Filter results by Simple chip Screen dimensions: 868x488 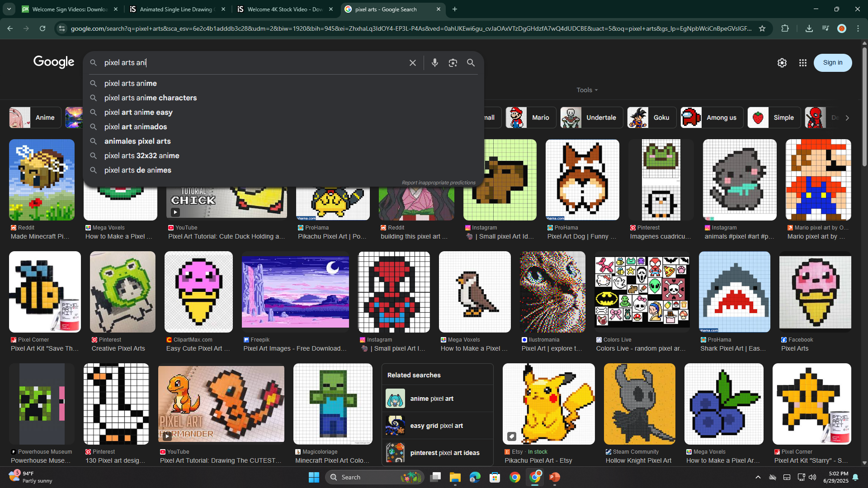(x=774, y=117)
